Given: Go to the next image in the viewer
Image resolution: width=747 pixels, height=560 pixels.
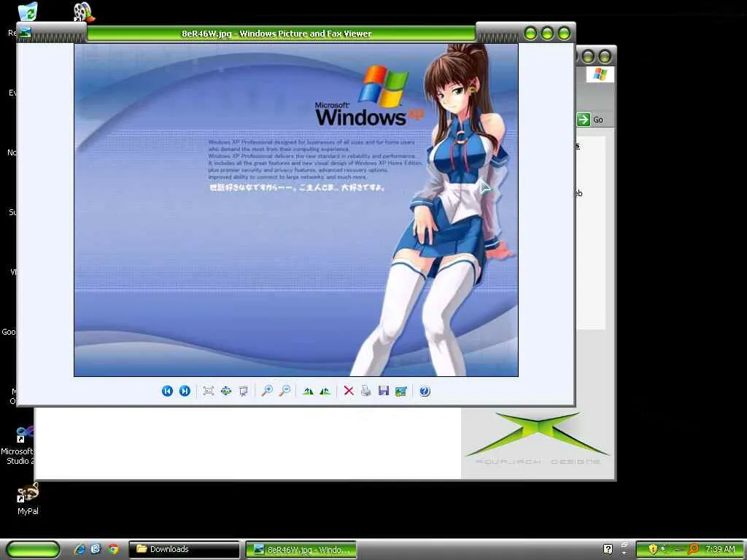Looking at the screenshot, I should click(185, 391).
